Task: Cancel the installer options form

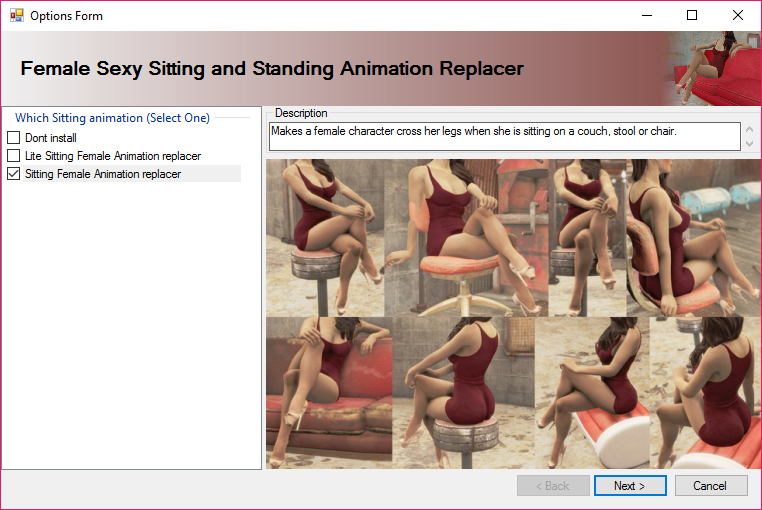Action: pyautogui.click(x=711, y=486)
